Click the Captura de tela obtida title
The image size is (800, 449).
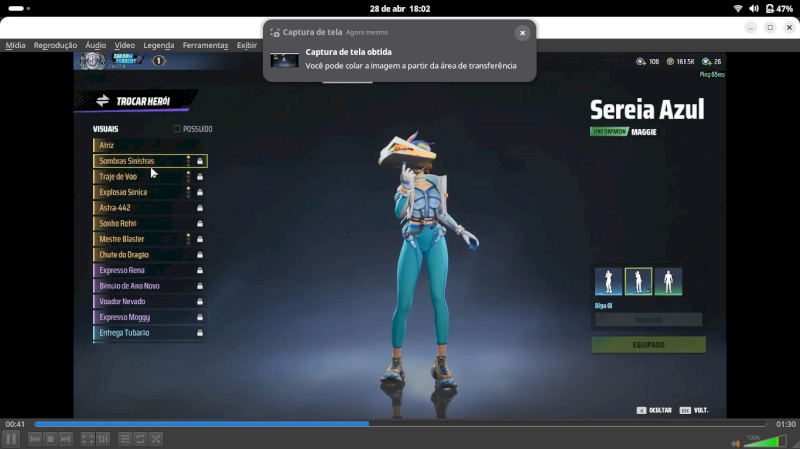(348, 52)
